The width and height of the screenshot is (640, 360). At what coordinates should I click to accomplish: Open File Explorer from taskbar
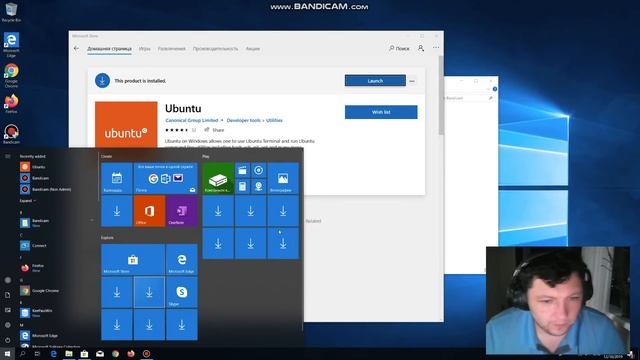click(69, 353)
